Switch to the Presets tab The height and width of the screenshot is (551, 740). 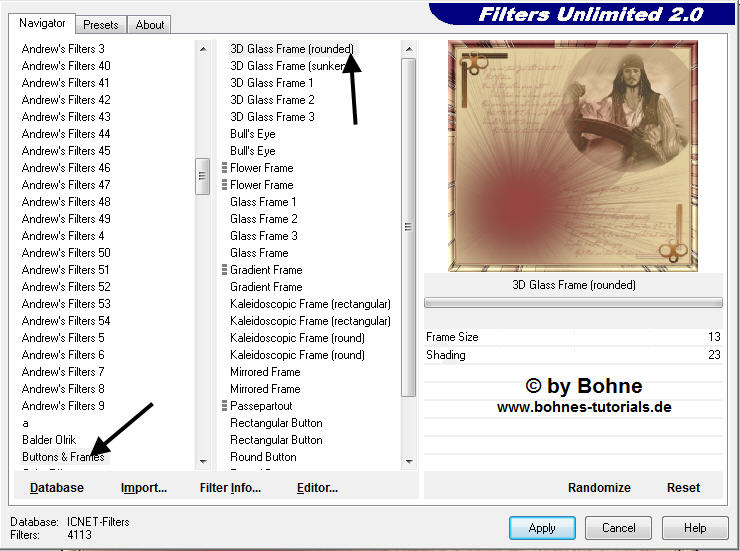click(101, 25)
